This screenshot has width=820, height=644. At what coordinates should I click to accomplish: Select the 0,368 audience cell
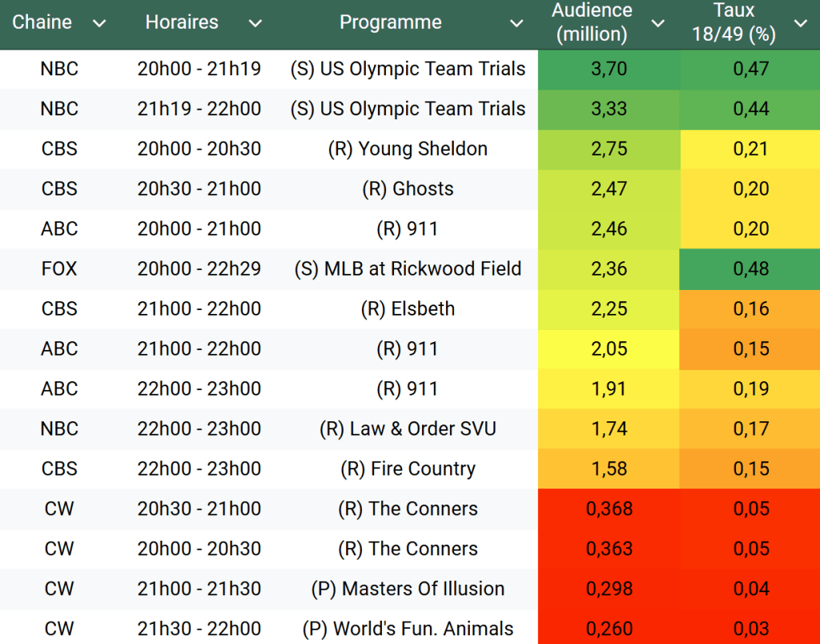click(x=609, y=509)
